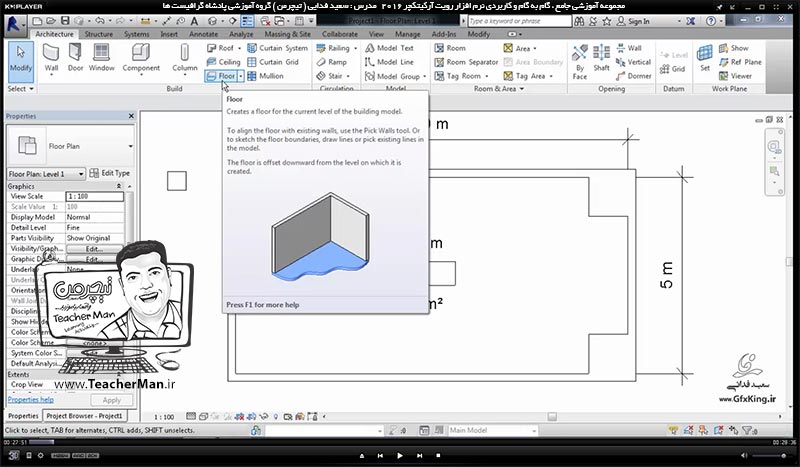Select the Door tool
This screenshot has height=467, width=800.
click(x=75, y=58)
